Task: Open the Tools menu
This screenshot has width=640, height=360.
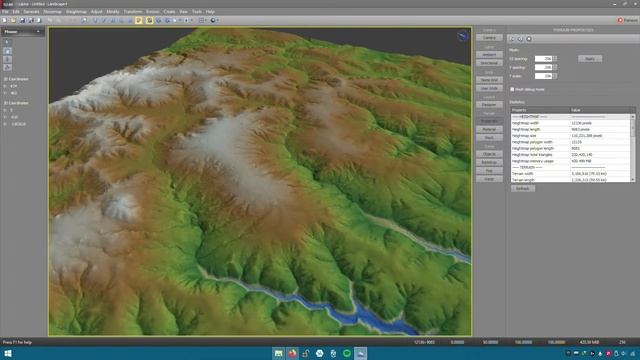Action: click(x=197, y=12)
